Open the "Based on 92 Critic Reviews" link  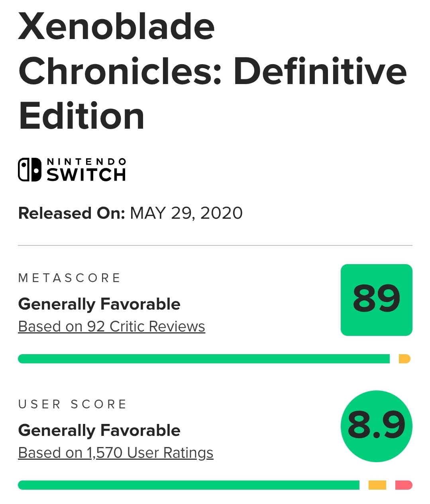[x=112, y=326]
